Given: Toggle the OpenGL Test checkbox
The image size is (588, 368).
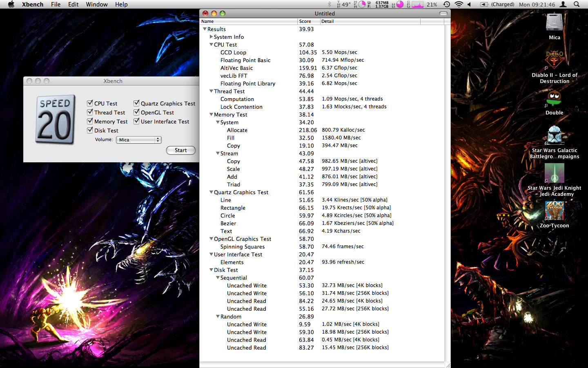Looking at the screenshot, I should click(x=136, y=112).
